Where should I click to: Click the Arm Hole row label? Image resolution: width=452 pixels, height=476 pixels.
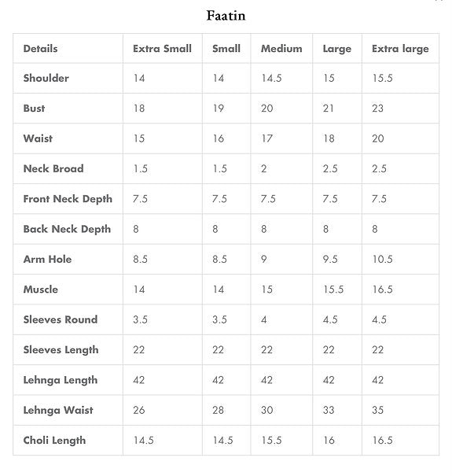[48, 260]
